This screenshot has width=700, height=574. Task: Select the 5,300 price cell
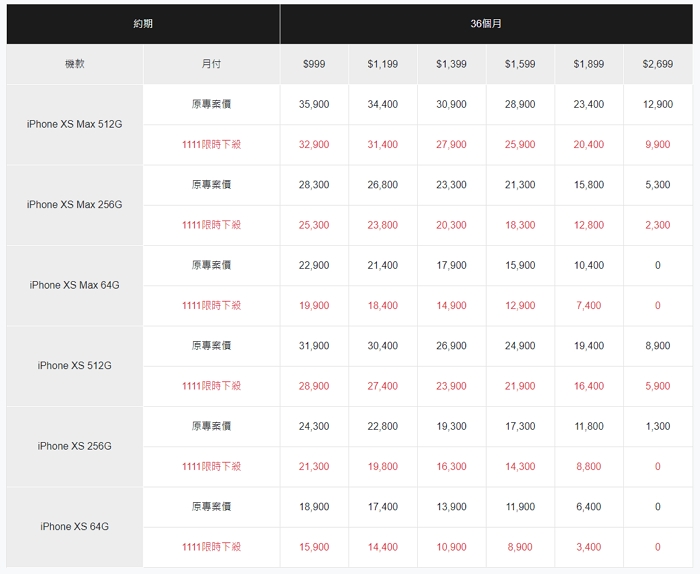(658, 185)
